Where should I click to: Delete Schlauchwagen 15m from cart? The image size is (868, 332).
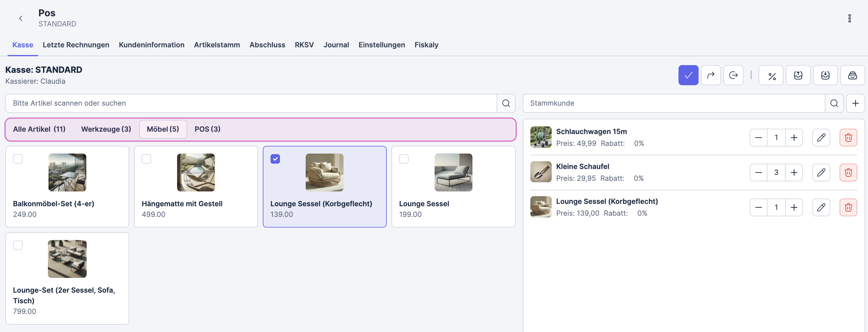point(848,138)
